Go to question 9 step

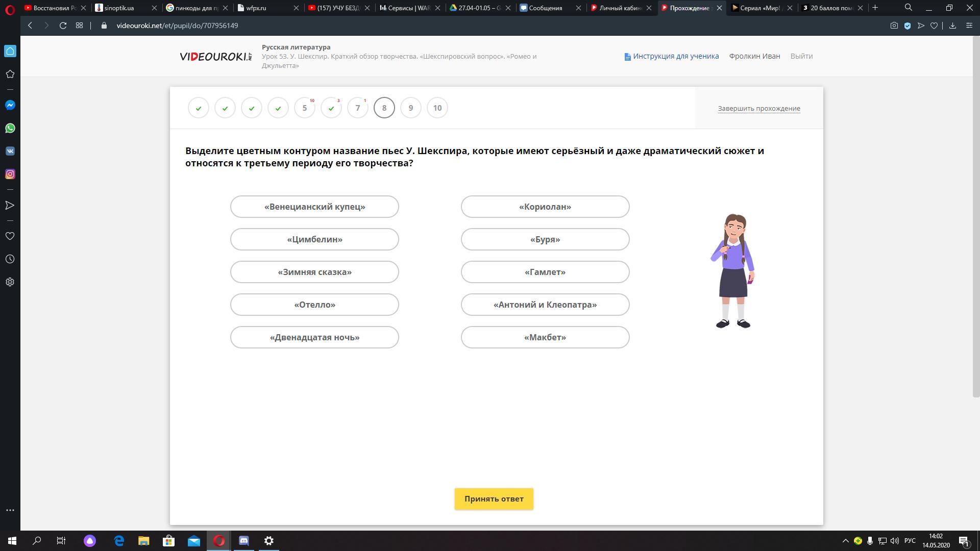pos(410,108)
